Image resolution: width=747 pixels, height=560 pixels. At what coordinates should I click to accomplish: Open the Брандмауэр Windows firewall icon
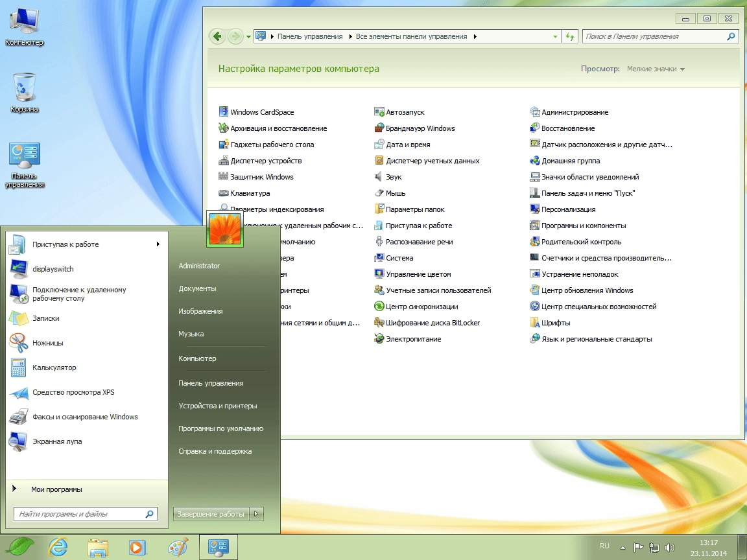[379, 128]
